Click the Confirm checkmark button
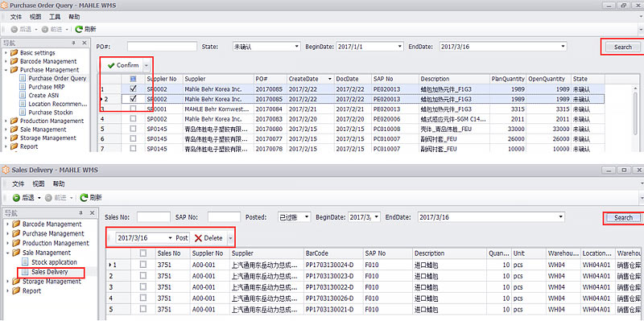This screenshot has height=321, width=644. pos(123,65)
